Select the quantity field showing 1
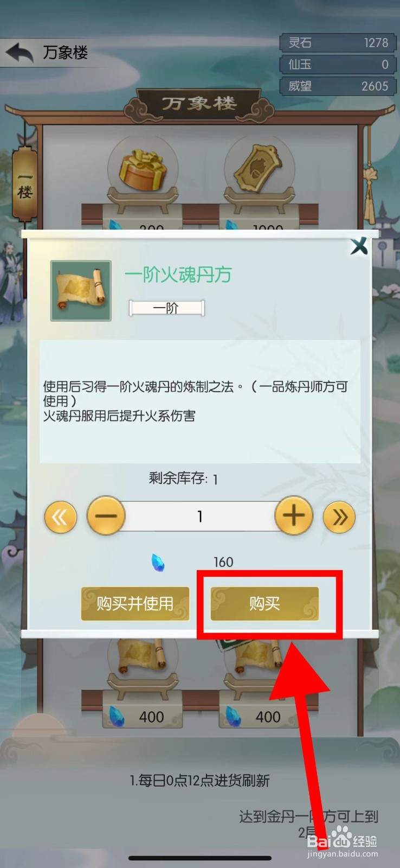The width and height of the screenshot is (400, 868). tap(200, 516)
